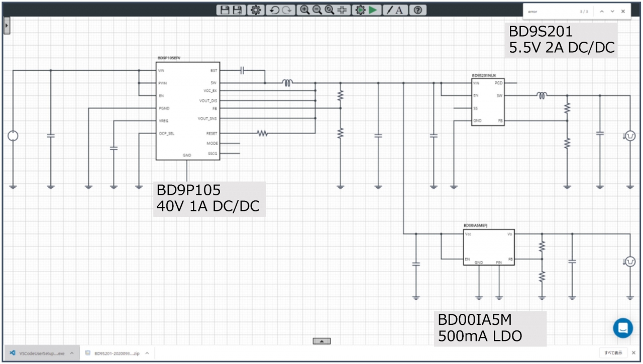Screen dimensions: 643x364
Task: Zoom in on the schematic
Action: pos(304,10)
